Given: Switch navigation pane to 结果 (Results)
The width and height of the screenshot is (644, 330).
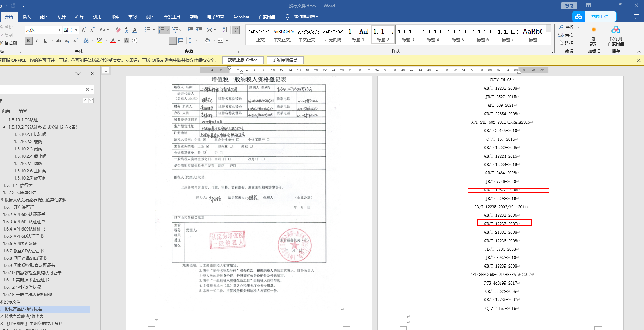Looking at the screenshot, I should [x=23, y=111].
